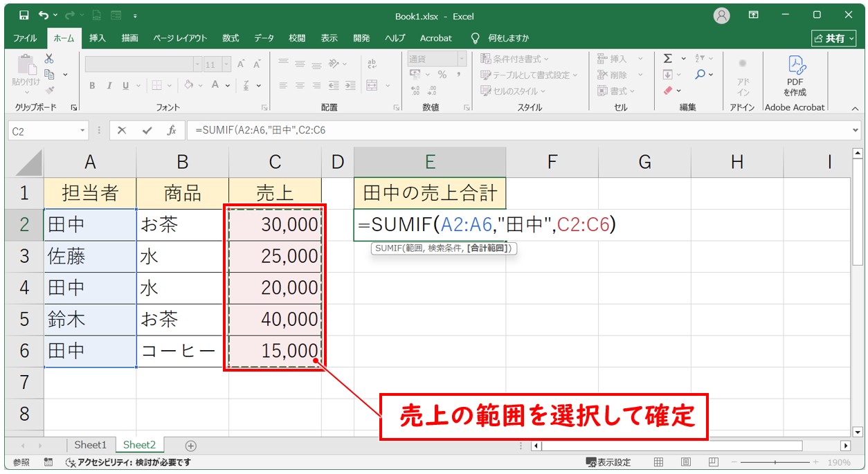Click the Create PDF Adobe Acrobat icon

795,75
